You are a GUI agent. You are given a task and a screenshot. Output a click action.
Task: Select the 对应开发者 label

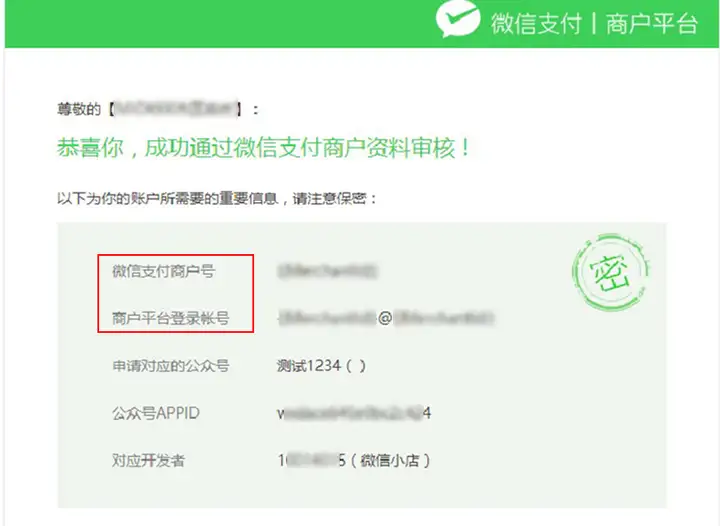148,460
